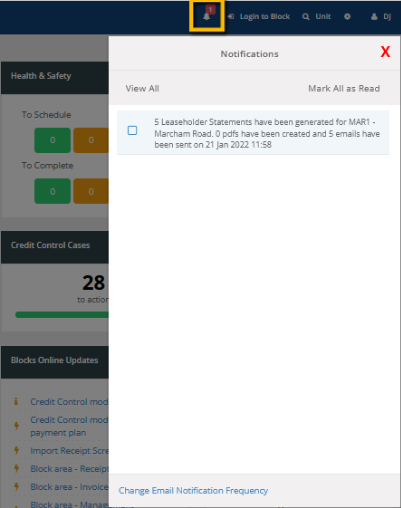Click the Unit search magnifier icon

306,17
